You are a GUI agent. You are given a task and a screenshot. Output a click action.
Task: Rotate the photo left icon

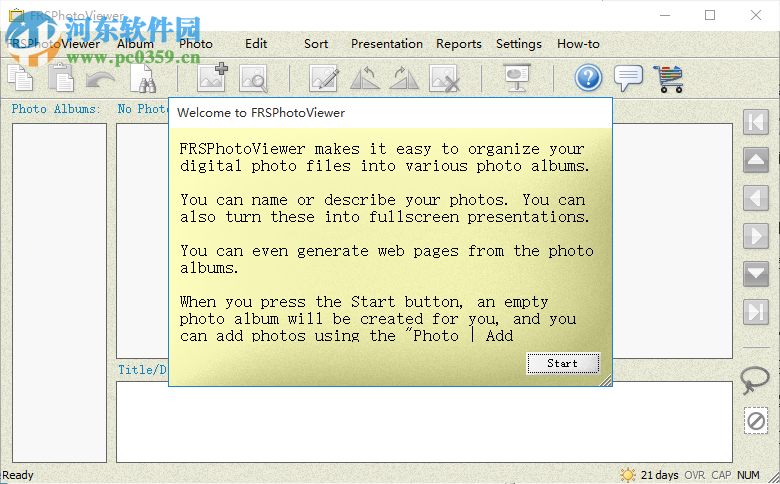click(365, 79)
